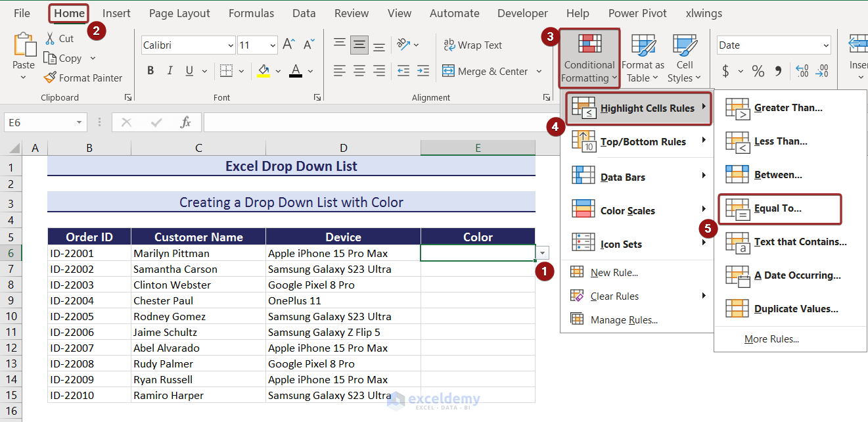The height and width of the screenshot is (422, 868).
Task: Switch to the Formulas tab
Action: pos(252,13)
